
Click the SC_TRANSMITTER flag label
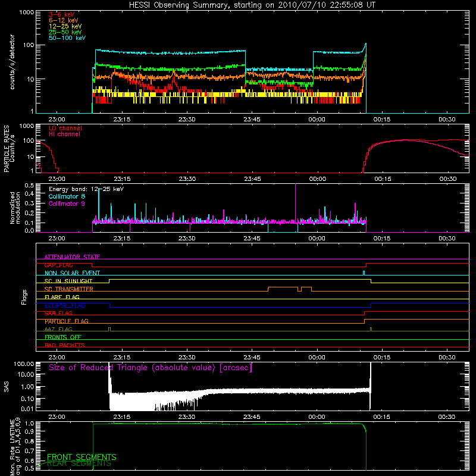[69, 289]
